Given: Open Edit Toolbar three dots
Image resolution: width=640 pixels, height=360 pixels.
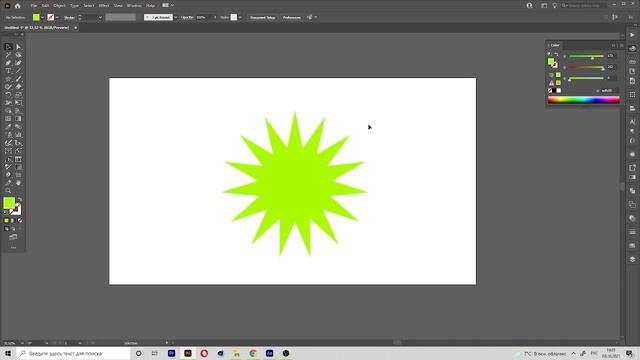Looking at the screenshot, I should [x=13, y=247].
